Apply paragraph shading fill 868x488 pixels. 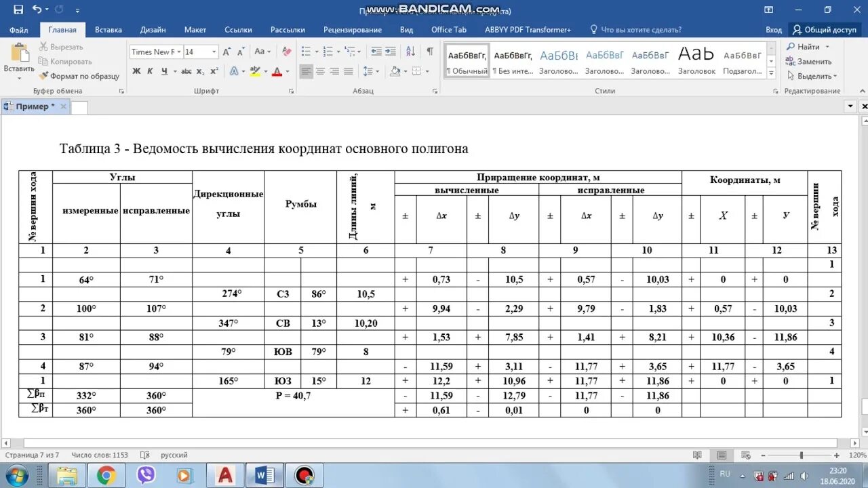click(395, 71)
